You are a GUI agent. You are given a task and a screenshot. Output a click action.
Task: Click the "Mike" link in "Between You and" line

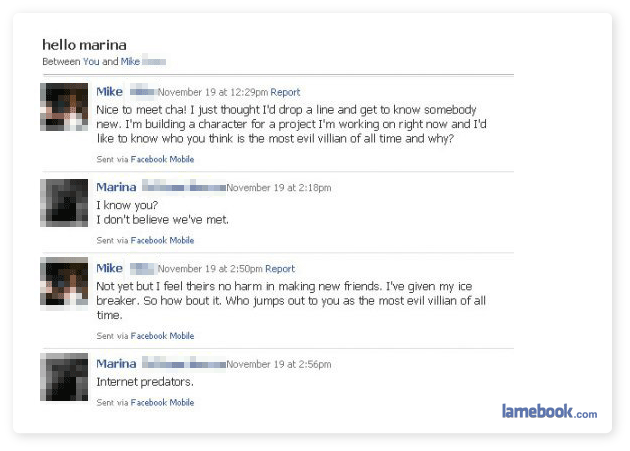coord(130,62)
